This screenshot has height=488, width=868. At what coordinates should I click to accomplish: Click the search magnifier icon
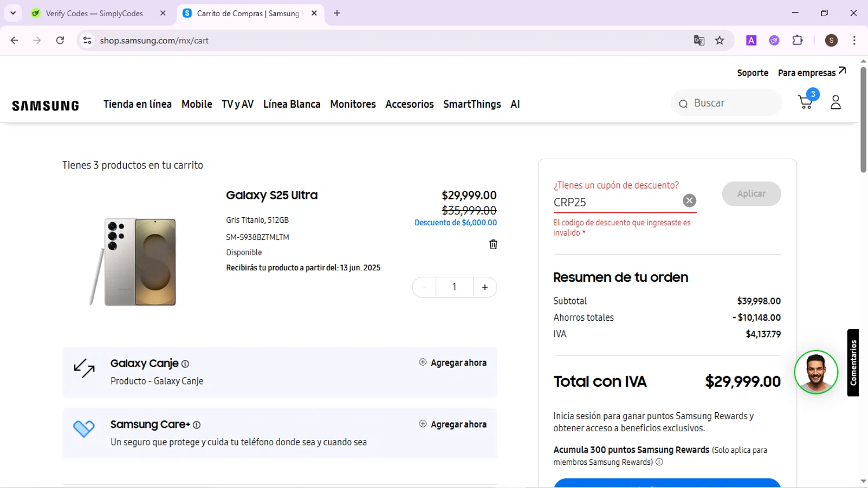coord(683,104)
